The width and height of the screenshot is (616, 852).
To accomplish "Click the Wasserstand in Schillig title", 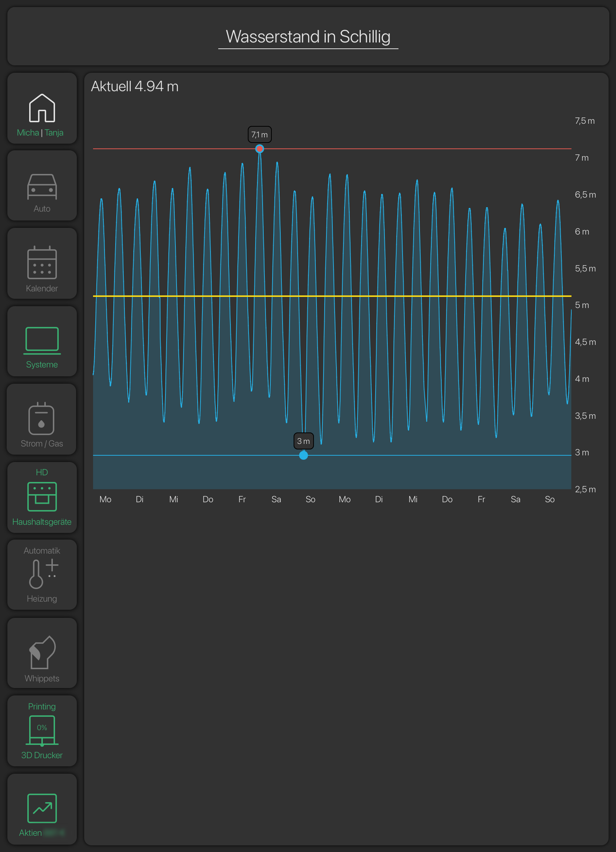I will coord(308,37).
